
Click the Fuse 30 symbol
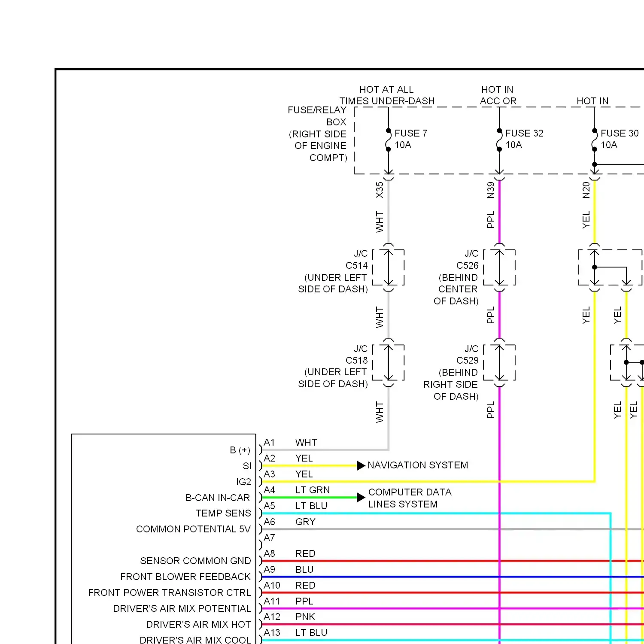coord(595,140)
